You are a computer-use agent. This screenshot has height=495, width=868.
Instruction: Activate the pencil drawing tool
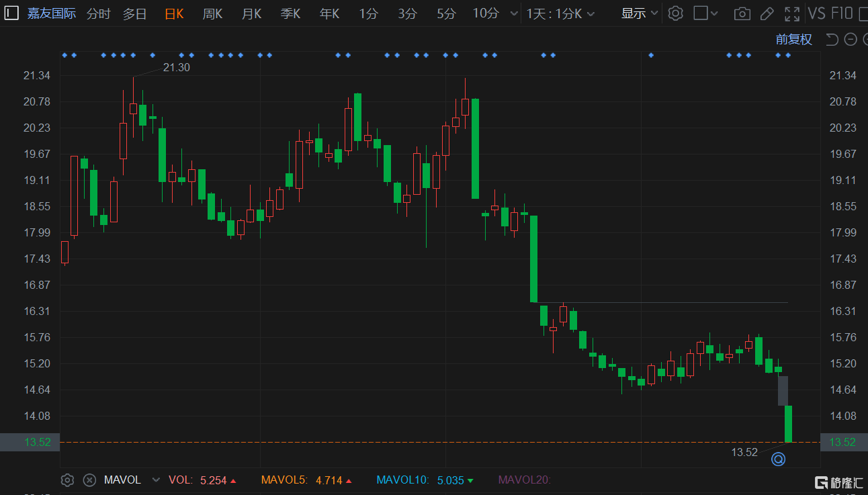coord(767,13)
